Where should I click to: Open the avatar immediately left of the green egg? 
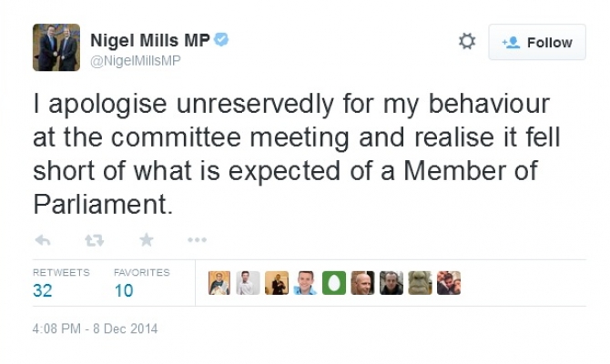[x=305, y=283]
